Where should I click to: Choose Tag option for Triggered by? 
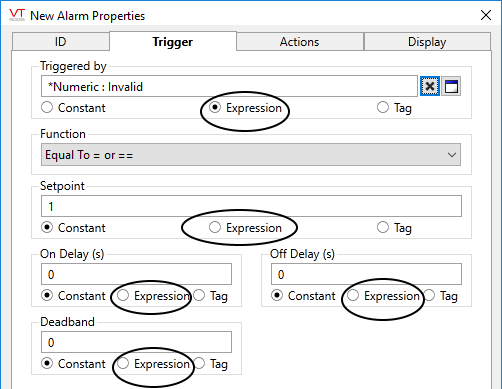point(394,108)
